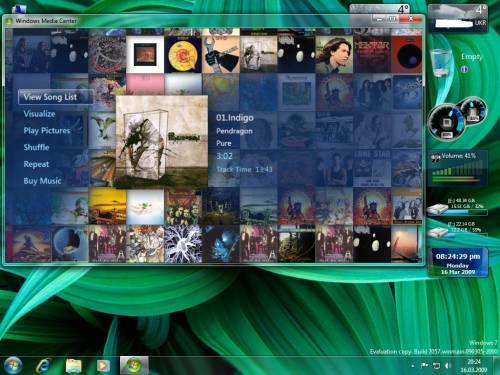Click the volume speaker tray icon

tap(448, 366)
